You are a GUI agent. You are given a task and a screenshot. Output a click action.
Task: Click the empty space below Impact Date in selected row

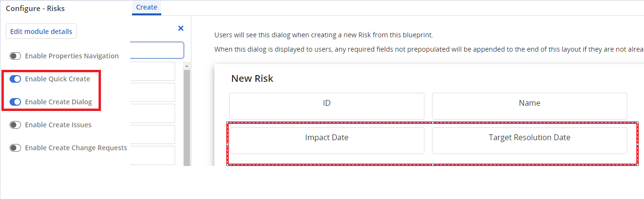tap(327, 159)
